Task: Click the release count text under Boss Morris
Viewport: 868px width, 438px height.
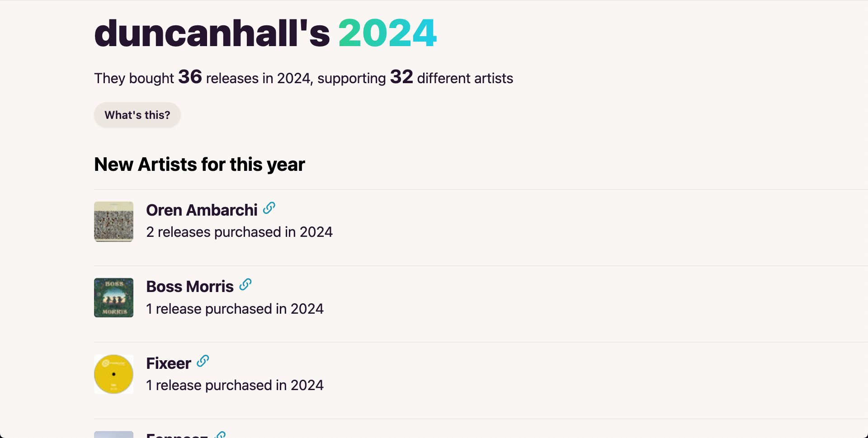Action: click(235, 309)
